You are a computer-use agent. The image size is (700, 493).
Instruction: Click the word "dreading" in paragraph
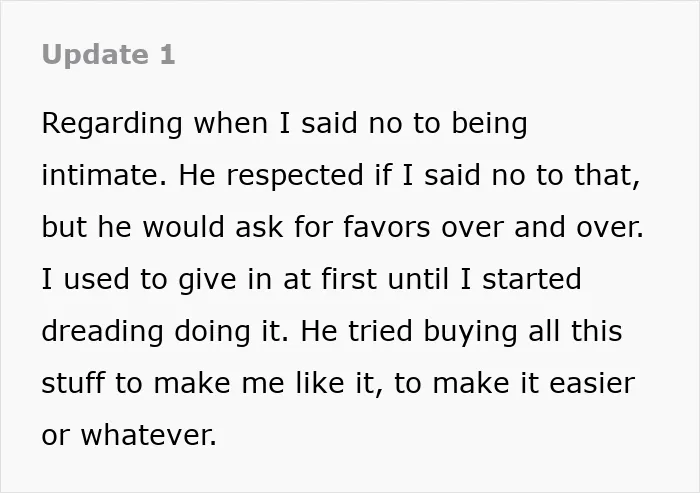click(102, 332)
